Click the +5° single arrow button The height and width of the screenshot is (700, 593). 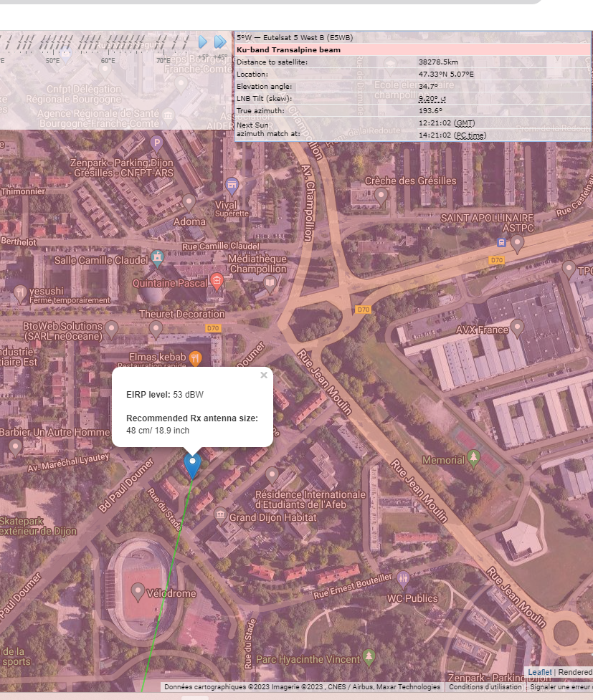coord(203,42)
